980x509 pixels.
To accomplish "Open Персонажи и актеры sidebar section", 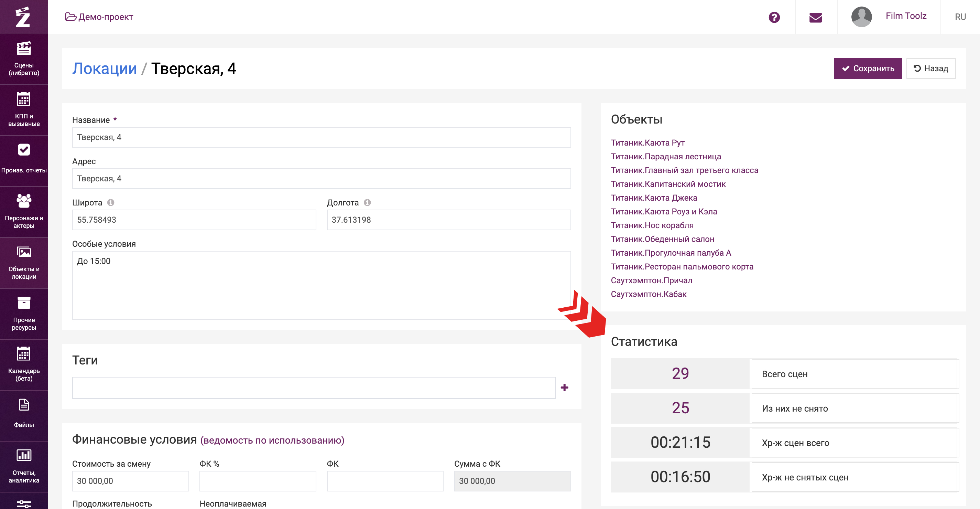I will (x=24, y=212).
